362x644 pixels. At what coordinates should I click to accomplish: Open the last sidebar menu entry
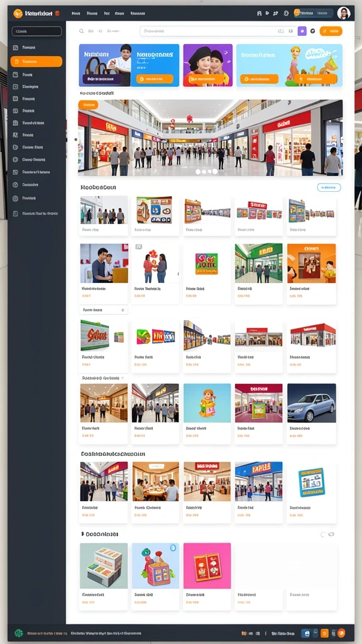click(36, 214)
